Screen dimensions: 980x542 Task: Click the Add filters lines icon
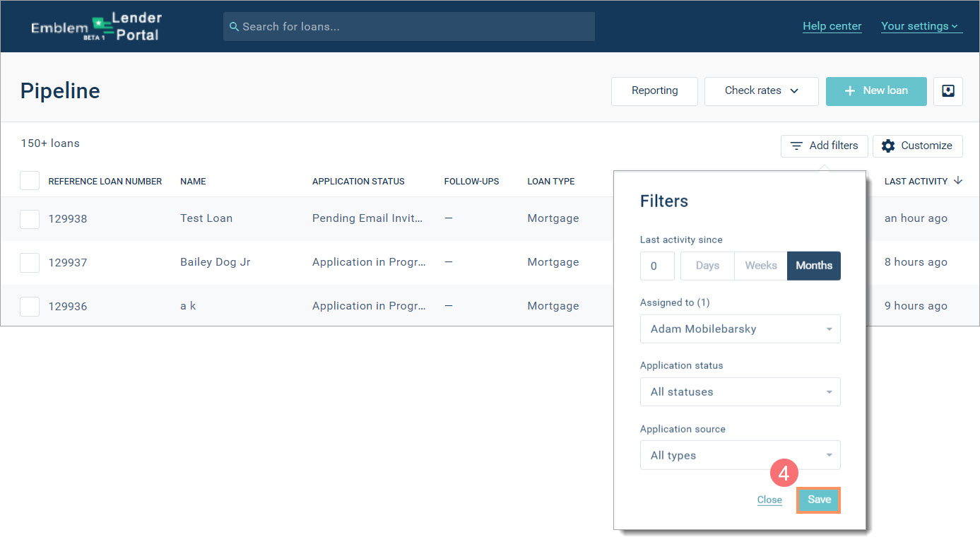tap(796, 146)
